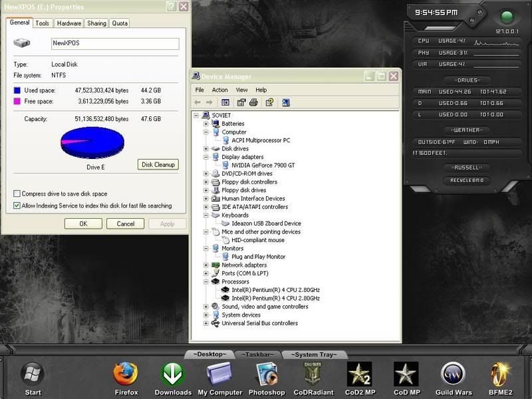Click the drive name field containing NewXPOS
The width and height of the screenshot is (532, 399).
115,43
